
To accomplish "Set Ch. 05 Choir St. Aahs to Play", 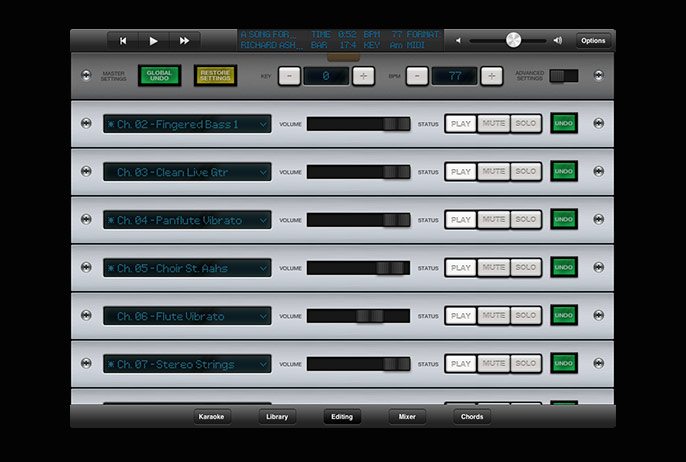I will point(461,267).
